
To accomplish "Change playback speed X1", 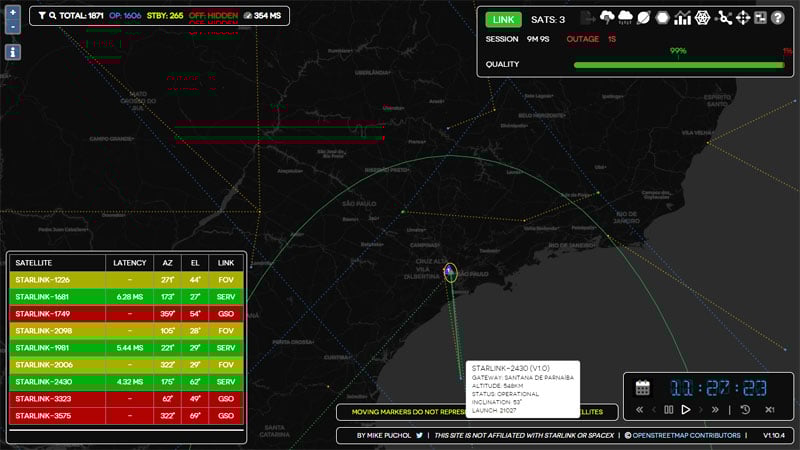I will (770, 410).
